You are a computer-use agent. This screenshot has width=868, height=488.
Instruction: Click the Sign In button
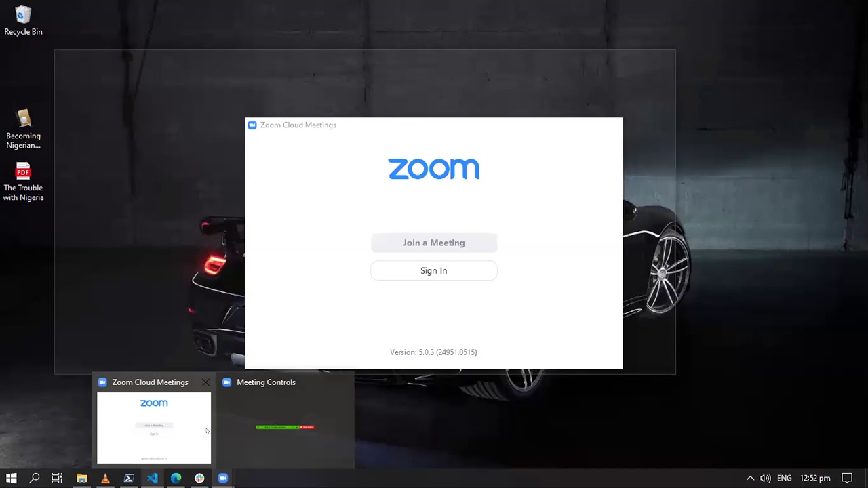434,270
